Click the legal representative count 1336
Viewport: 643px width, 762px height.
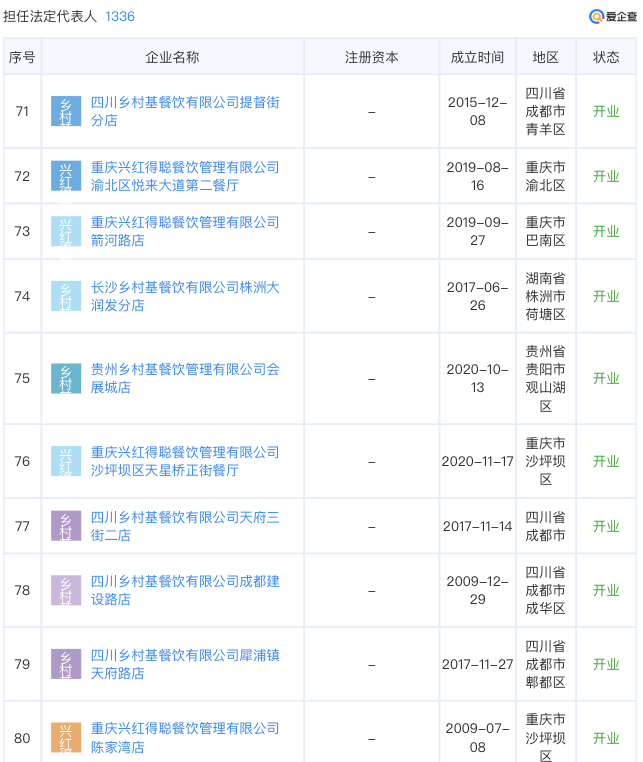120,16
